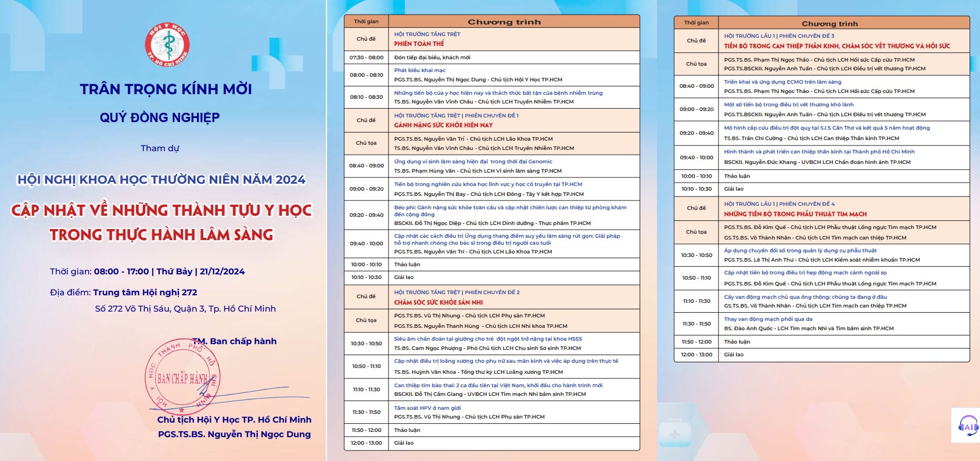The image size is (980, 461).
Task: Select 'Triển khai và ứng dụng ECMO' talk
Action: (782, 82)
